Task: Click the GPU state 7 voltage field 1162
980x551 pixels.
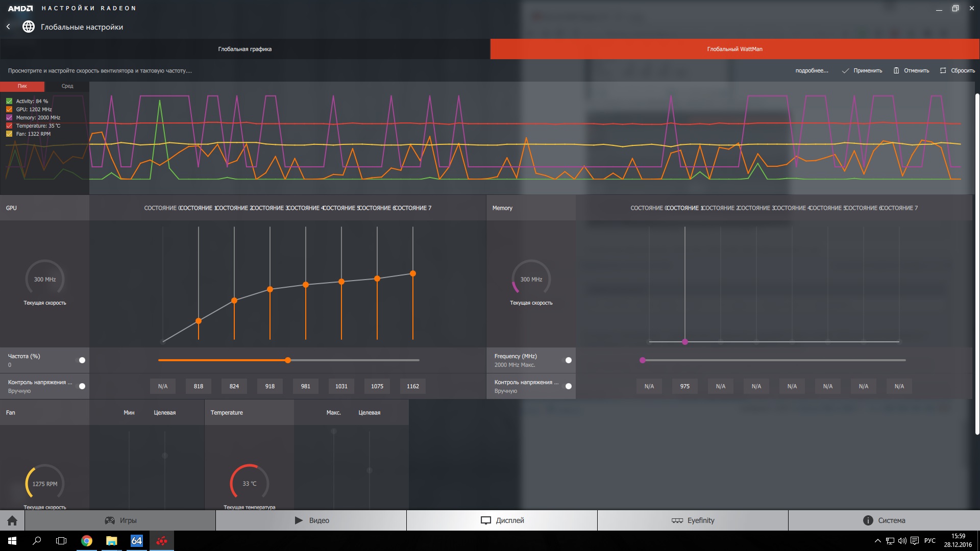Action: [412, 386]
